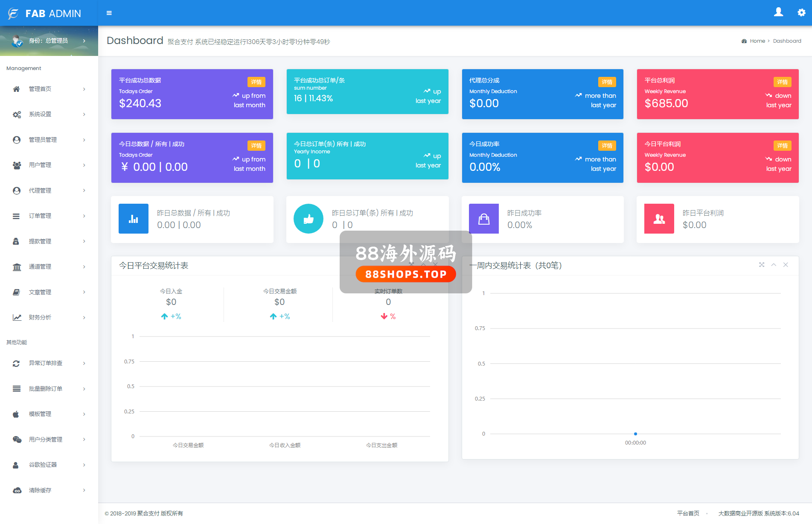Click the data point on weekly chart
Viewport: 812px width, 524px height.
(635, 434)
